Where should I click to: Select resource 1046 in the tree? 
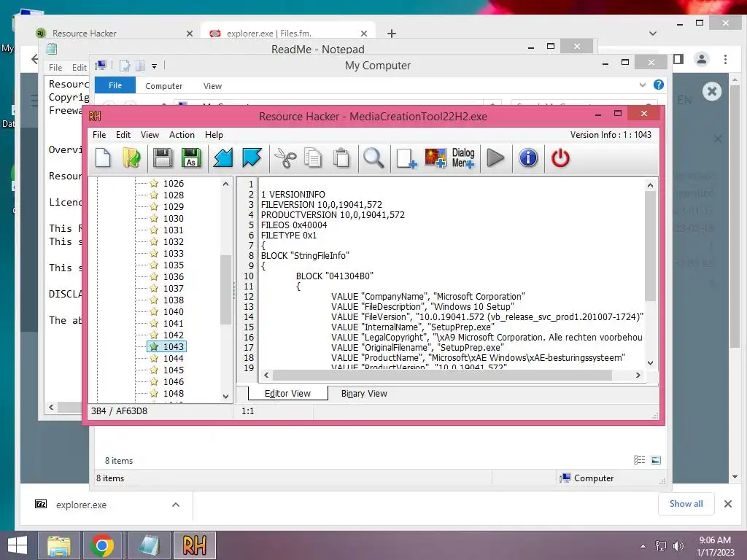tap(174, 382)
